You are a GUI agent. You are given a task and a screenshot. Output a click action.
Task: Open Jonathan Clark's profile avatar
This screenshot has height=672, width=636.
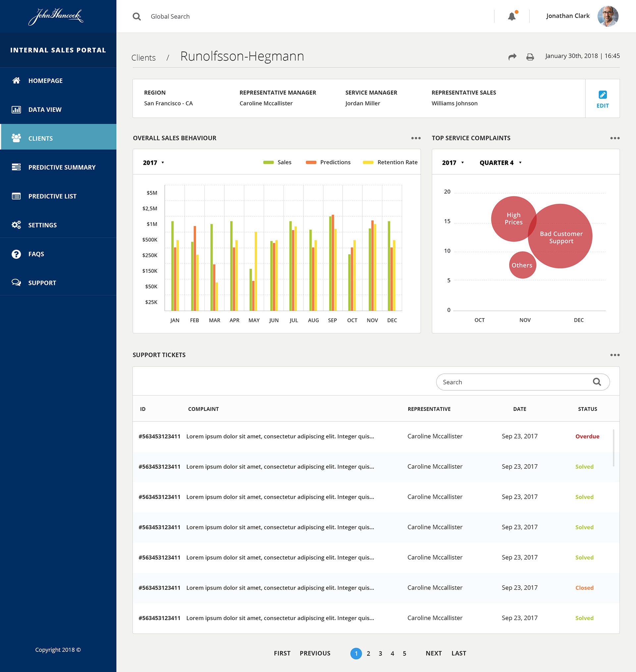tap(608, 16)
